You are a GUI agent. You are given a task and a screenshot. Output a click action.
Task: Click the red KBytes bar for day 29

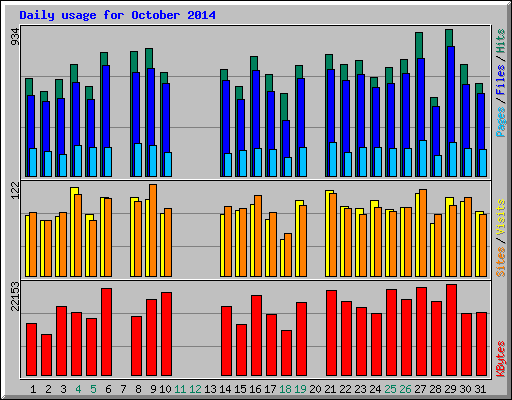tap(451, 330)
